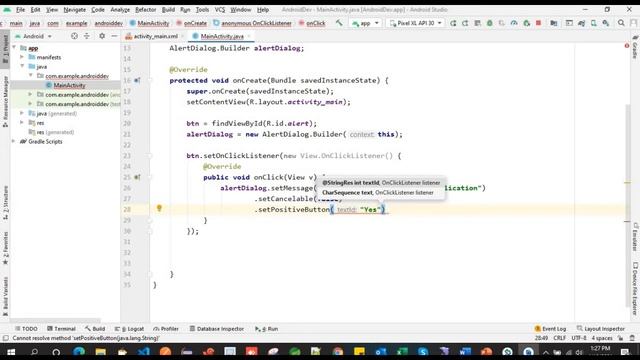Open the Emulator side panel tab
The width and height of the screenshot is (640, 360).
[635, 237]
